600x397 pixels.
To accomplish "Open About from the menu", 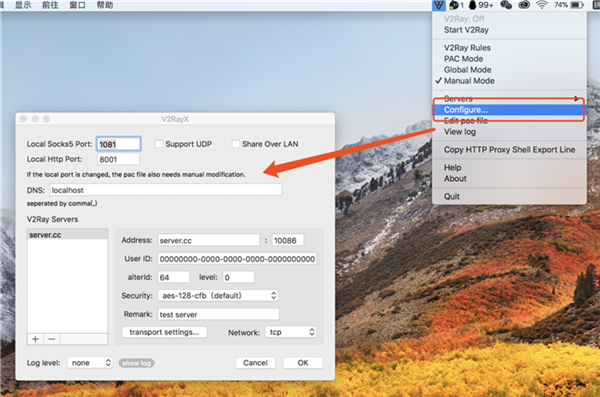I will (x=509, y=179).
